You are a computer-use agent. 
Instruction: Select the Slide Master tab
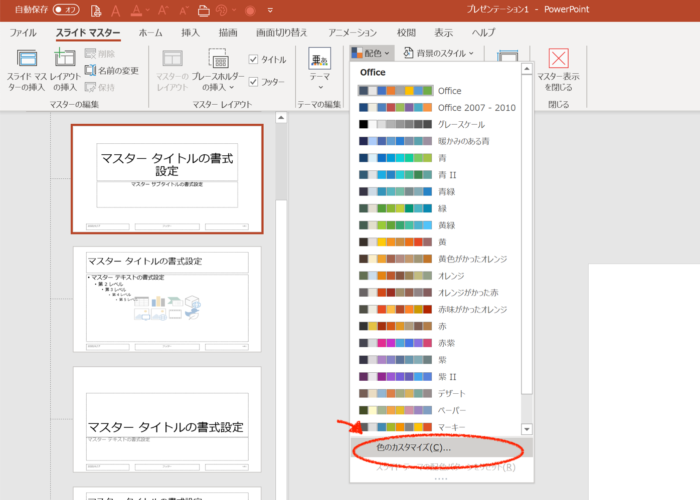pos(88,33)
